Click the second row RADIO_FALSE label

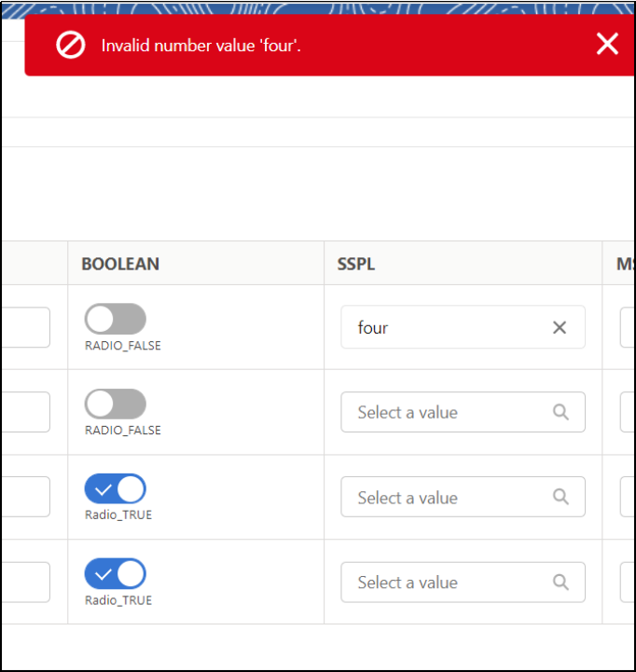(x=123, y=431)
